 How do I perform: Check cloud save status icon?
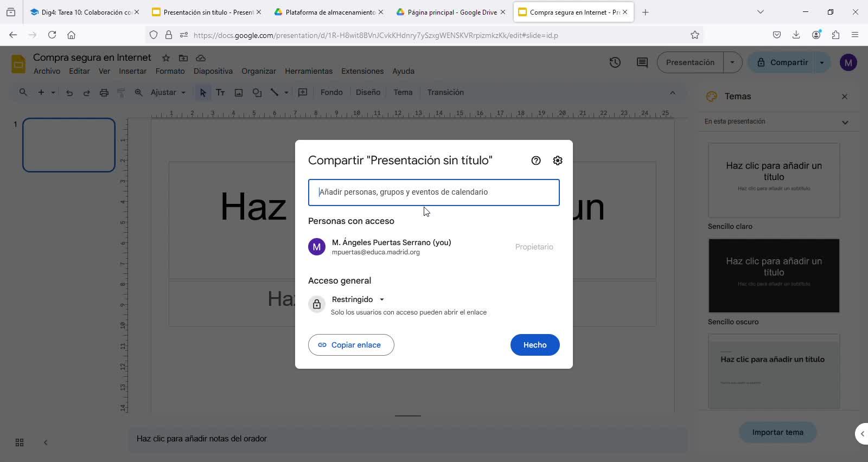tap(201, 58)
